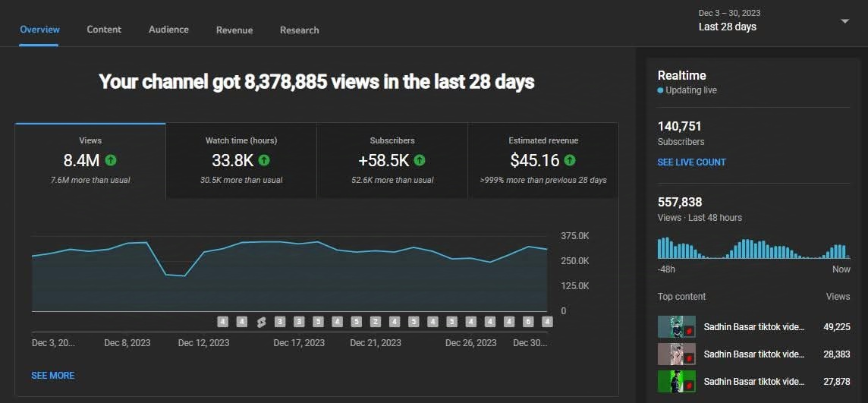Viewport: 868px width, 403px height.
Task: Click the SEE LIVE COUNT link
Action: [x=691, y=162]
